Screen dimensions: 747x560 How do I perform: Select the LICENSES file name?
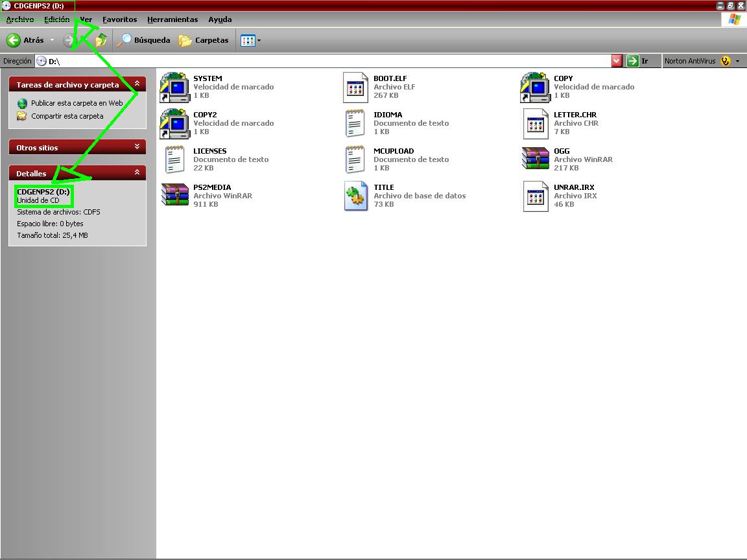[x=210, y=151]
